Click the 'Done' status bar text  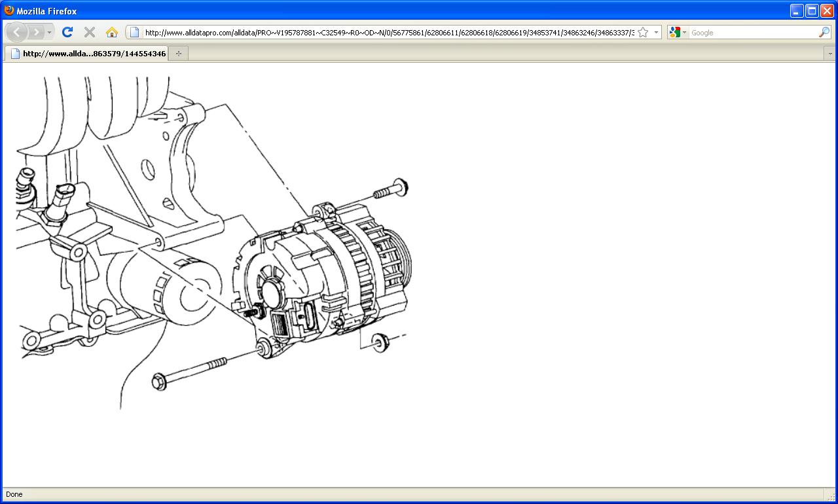(x=14, y=494)
